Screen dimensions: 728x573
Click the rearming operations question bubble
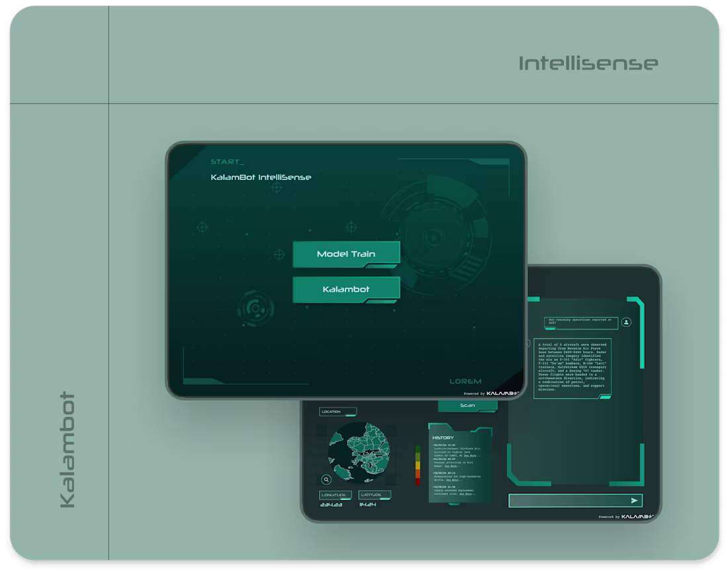(x=580, y=322)
